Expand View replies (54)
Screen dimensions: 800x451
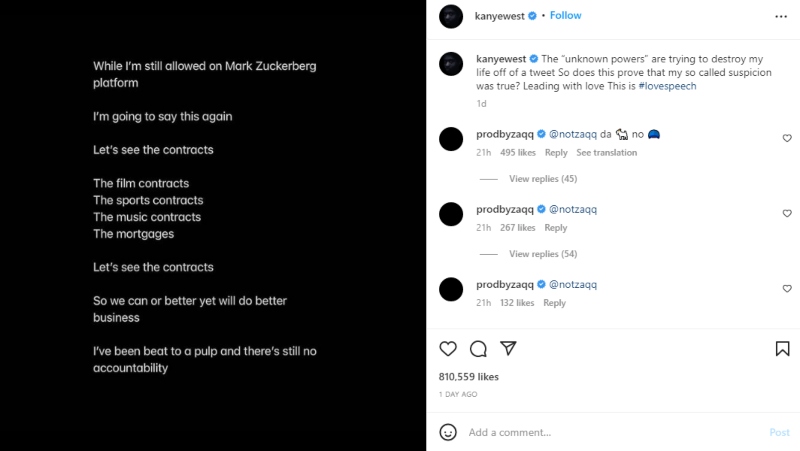[x=543, y=254]
